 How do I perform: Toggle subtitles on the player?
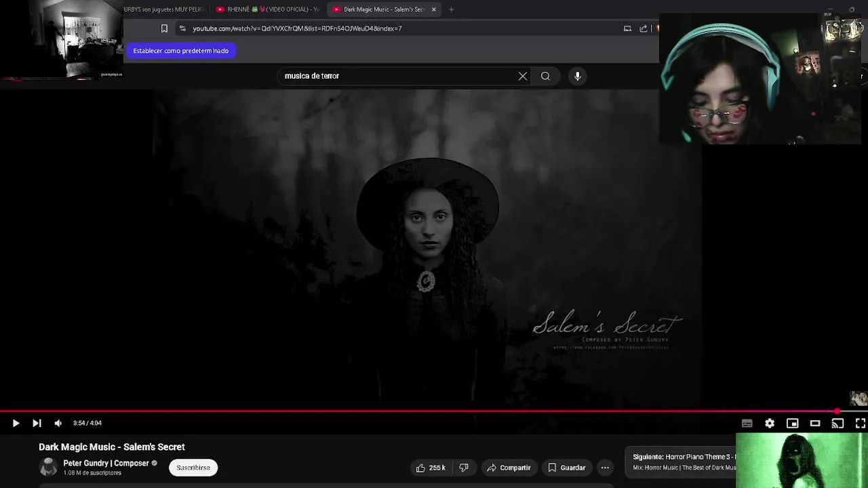(x=747, y=423)
